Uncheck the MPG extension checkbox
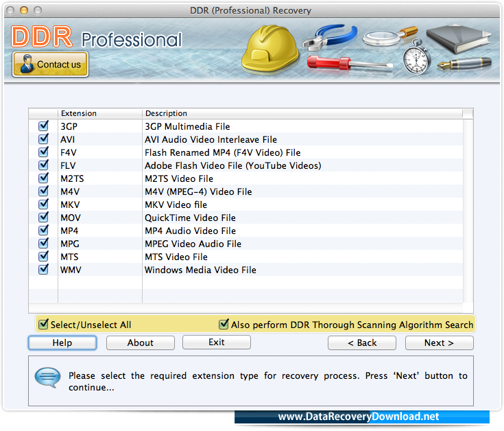This screenshot has width=504, height=431. [x=43, y=243]
